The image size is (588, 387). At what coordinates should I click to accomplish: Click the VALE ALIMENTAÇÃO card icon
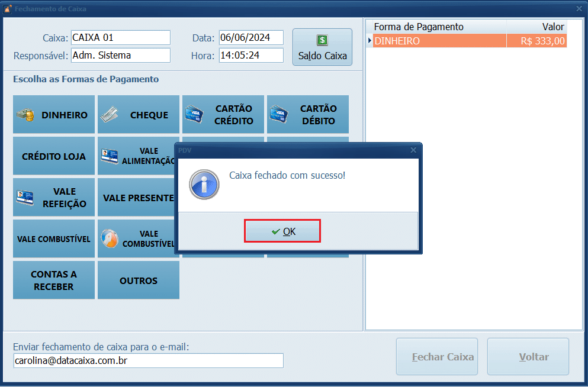[x=110, y=156]
